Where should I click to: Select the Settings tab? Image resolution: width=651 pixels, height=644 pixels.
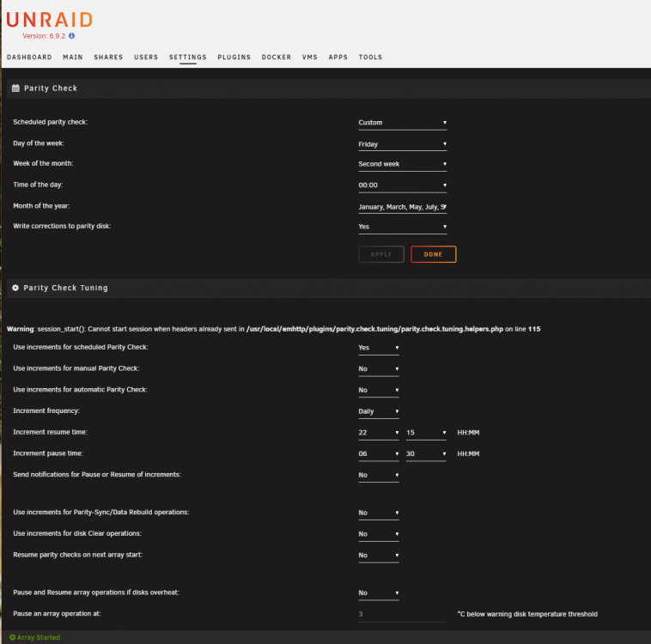point(188,57)
